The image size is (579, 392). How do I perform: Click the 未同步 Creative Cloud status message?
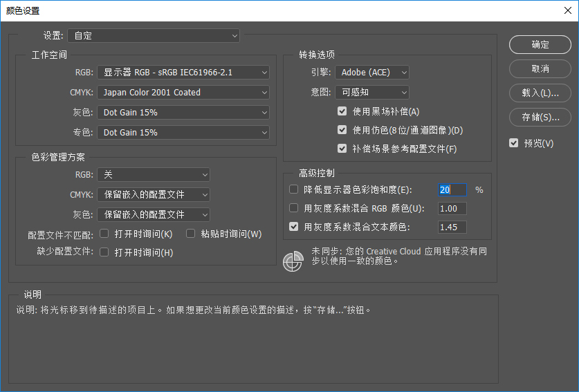(399, 256)
